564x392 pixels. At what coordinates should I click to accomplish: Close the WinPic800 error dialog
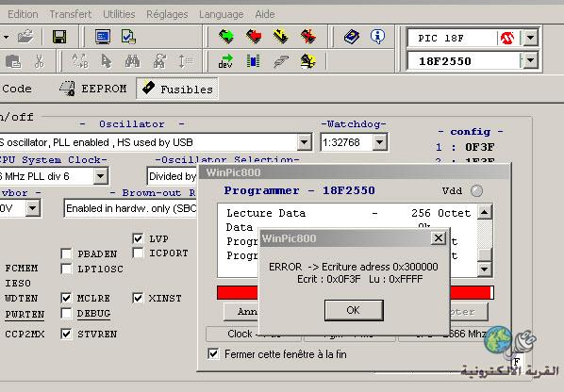[439, 237]
